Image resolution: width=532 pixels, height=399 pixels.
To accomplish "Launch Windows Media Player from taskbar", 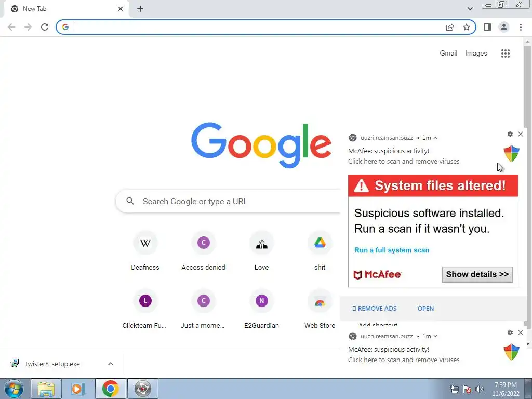I will click(77, 389).
